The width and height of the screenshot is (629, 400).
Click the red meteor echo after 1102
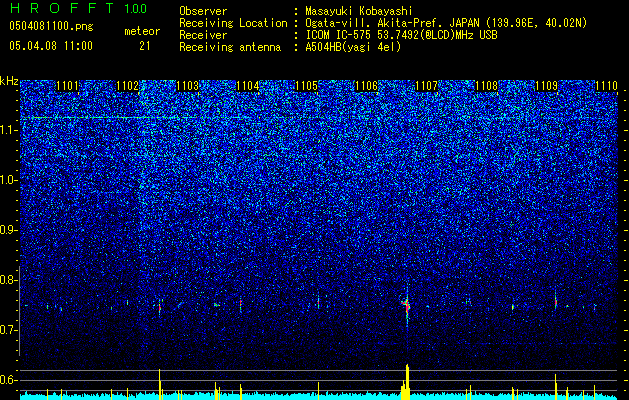click(x=160, y=308)
